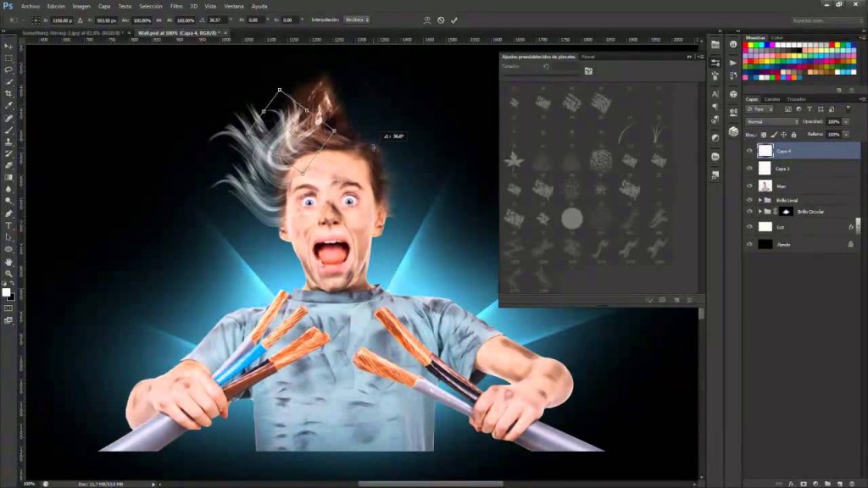Switch to the Color tab

tap(777, 37)
